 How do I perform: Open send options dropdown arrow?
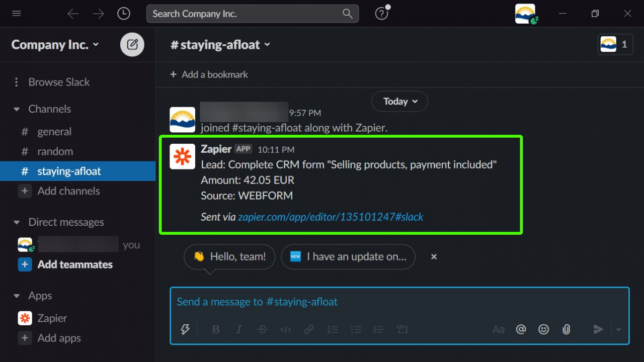click(618, 329)
